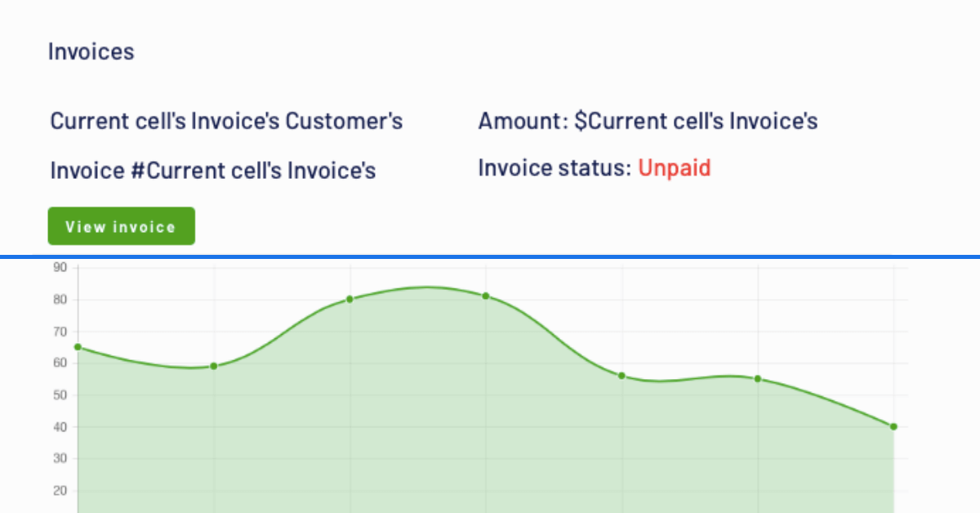Click the data point at value 80
980x513 pixels.
pos(350,299)
